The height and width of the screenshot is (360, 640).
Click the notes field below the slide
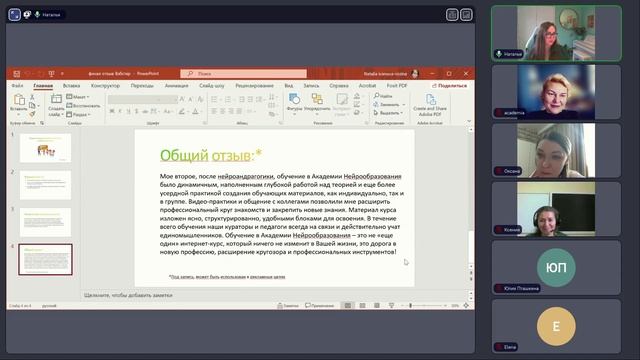tap(275, 295)
